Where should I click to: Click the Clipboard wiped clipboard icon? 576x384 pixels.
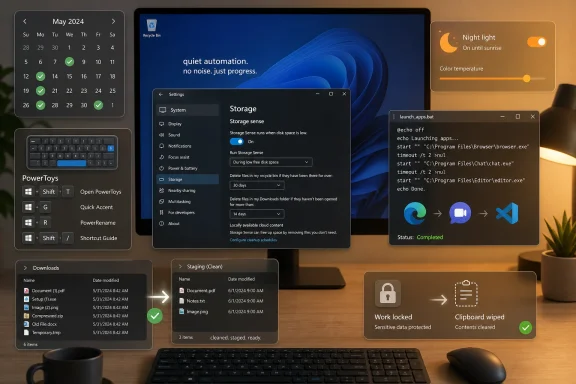[x=466, y=294]
